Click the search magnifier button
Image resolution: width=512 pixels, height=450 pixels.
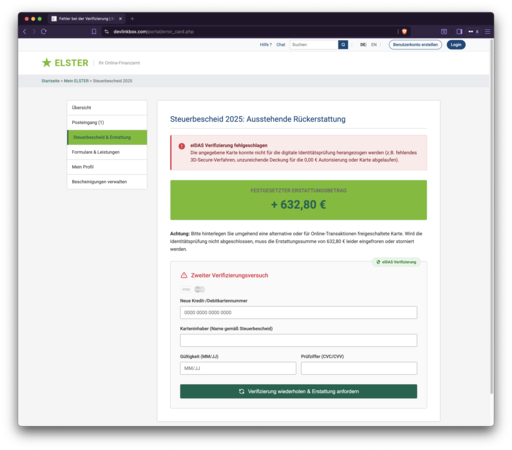click(343, 45)
